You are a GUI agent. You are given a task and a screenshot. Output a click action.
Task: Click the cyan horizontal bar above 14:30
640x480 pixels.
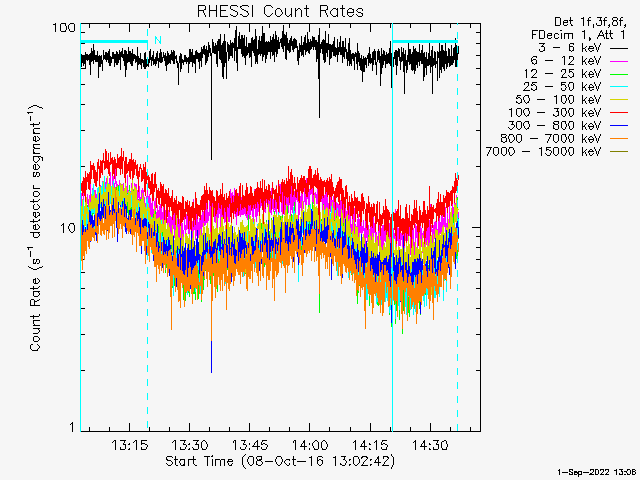(x=425, y=41)
